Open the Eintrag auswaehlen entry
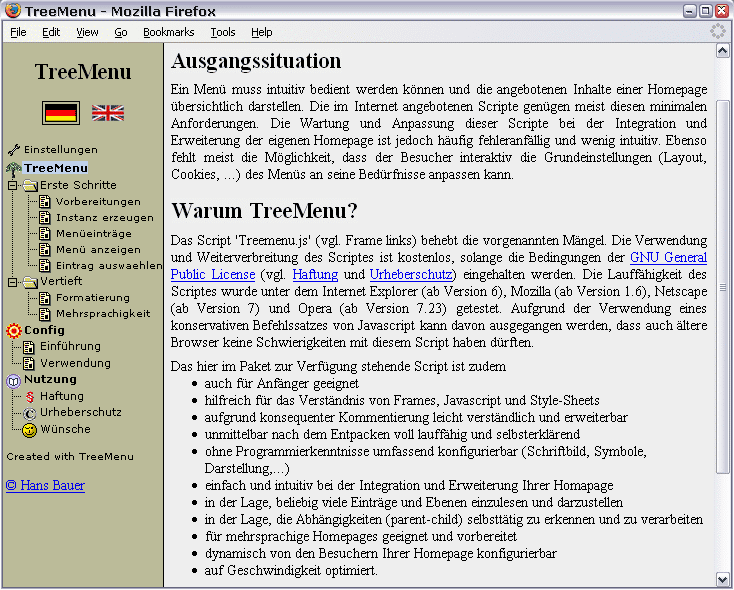 (109, 266)
